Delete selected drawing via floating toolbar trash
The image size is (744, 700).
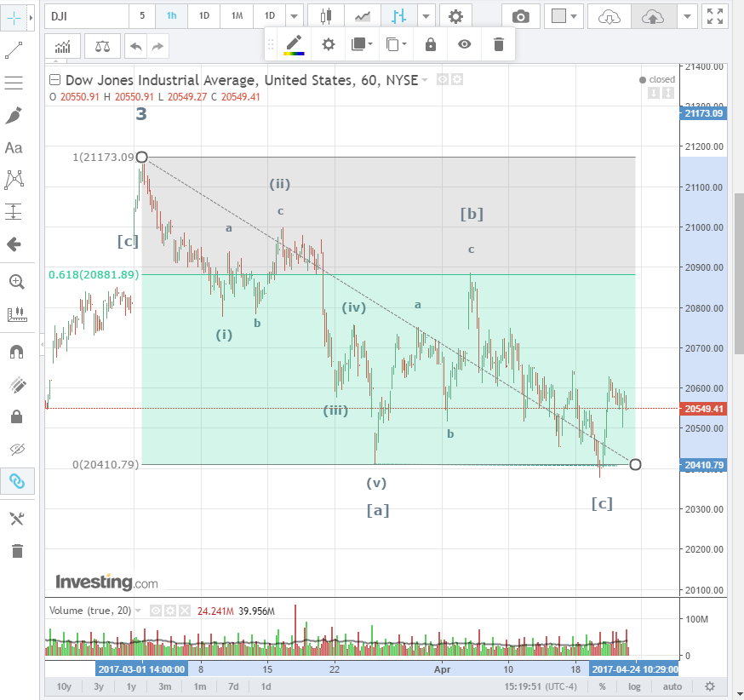(498, 44)
